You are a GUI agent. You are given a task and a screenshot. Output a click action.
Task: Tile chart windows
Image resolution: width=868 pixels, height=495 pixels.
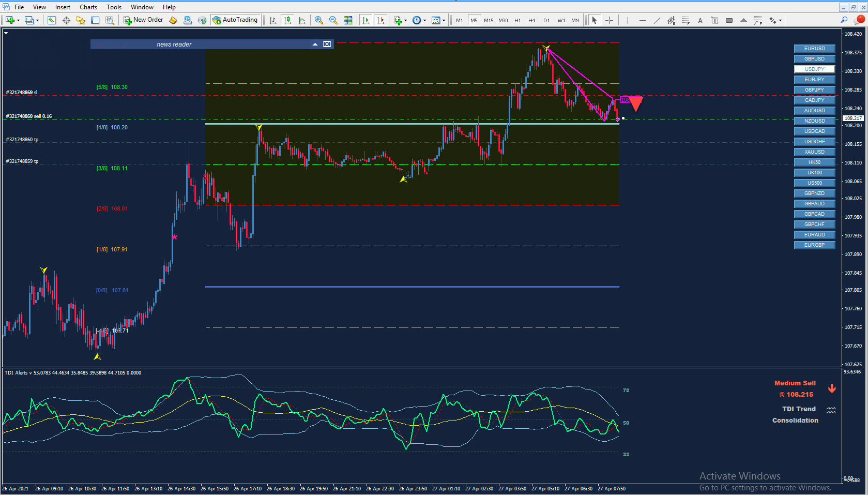pyautogui.click(x=348, y=20)
